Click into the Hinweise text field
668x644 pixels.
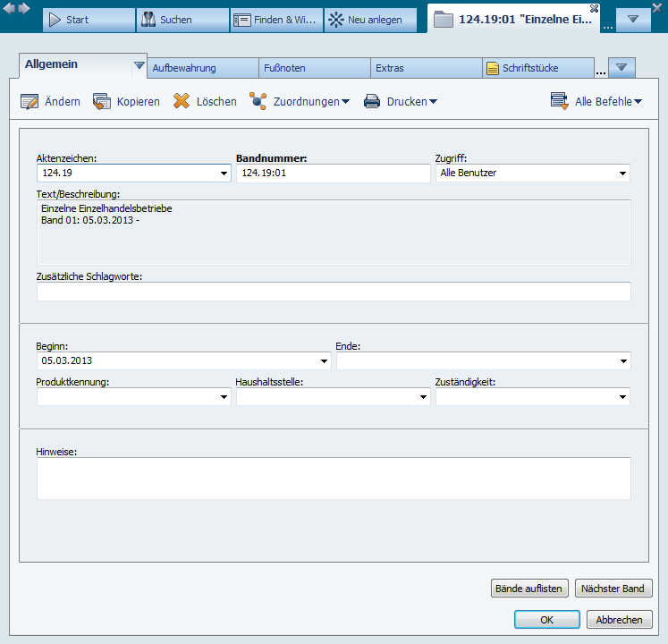point(334,479)
